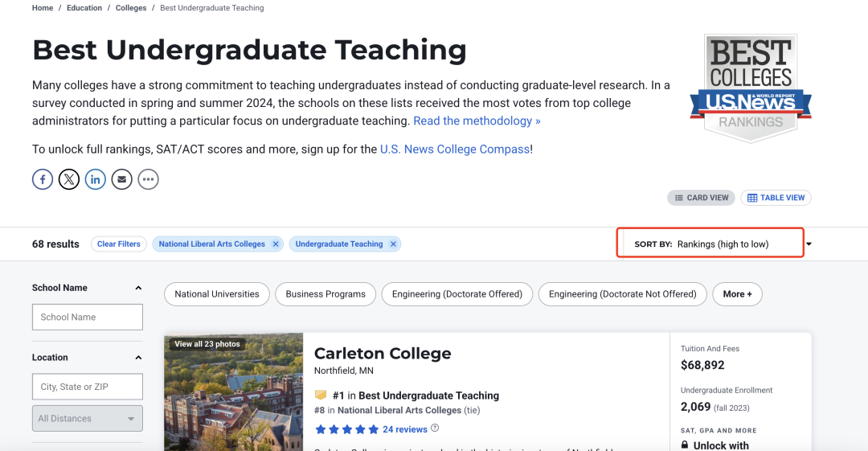868x451 pixels.
Task: Open Carleton College title link
Action: pos(383,354)
